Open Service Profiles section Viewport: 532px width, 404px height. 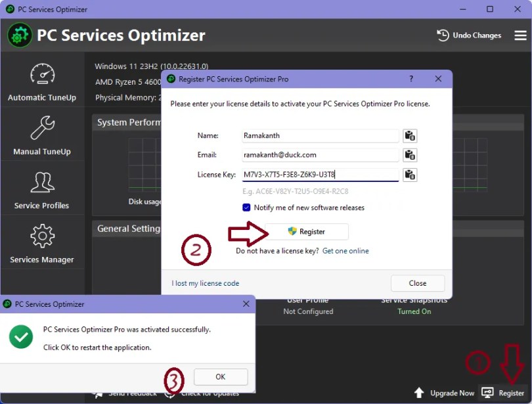click(42, 190)
